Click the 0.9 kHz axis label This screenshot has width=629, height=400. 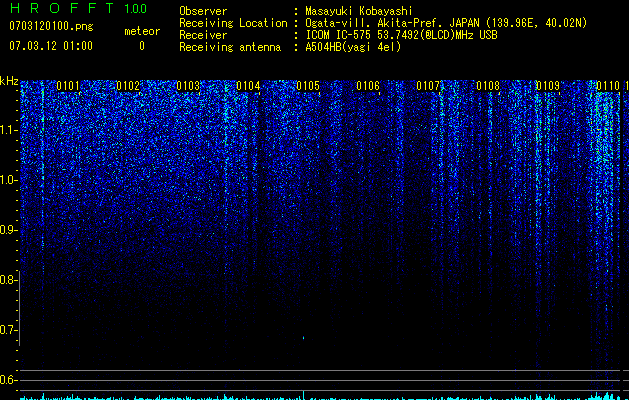8,230
